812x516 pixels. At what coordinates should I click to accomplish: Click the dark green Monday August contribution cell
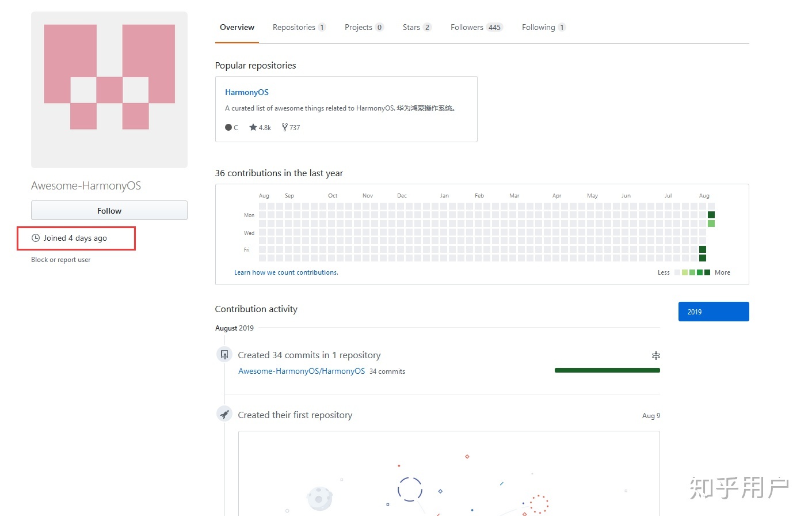tap(711, 215)
